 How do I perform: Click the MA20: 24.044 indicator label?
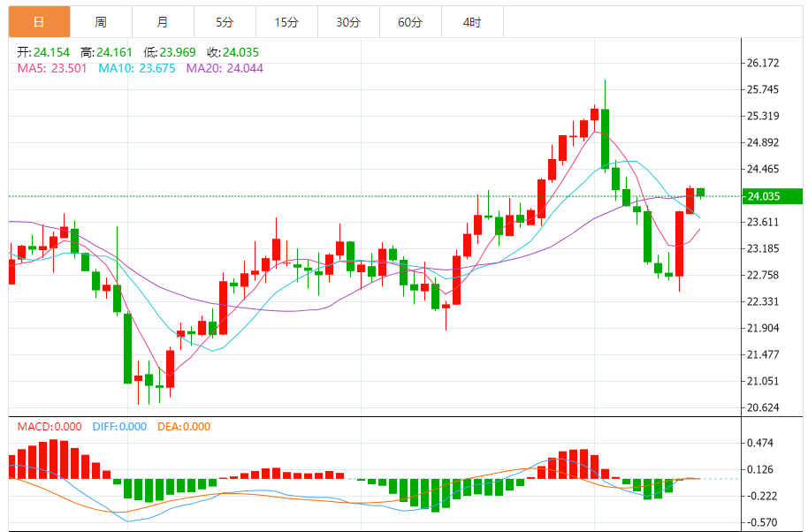(x=225, y=69)
